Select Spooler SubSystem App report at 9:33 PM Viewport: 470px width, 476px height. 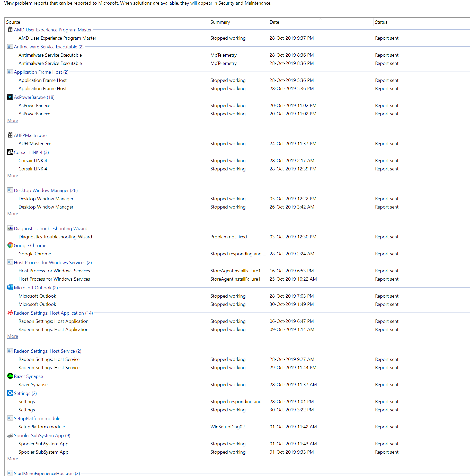pos(208,452)
